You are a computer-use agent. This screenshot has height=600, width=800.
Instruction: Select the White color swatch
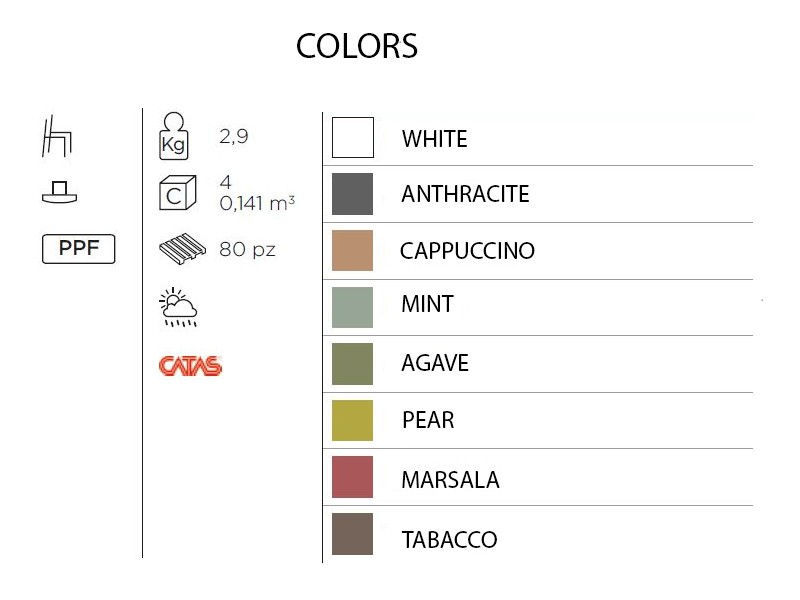(x=353, y=138)
